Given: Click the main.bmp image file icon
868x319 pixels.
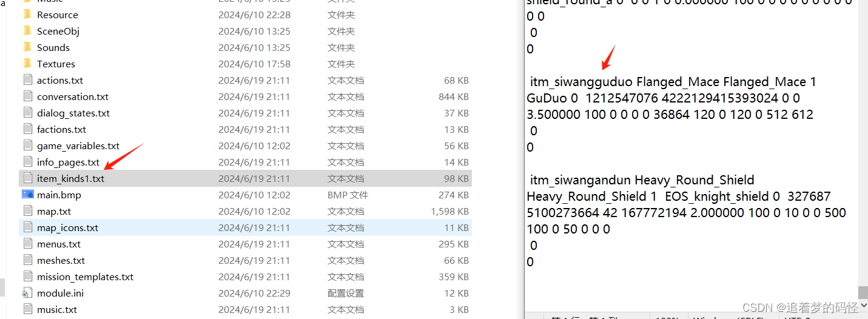Looking at the screenshot, I should (27, 195).
